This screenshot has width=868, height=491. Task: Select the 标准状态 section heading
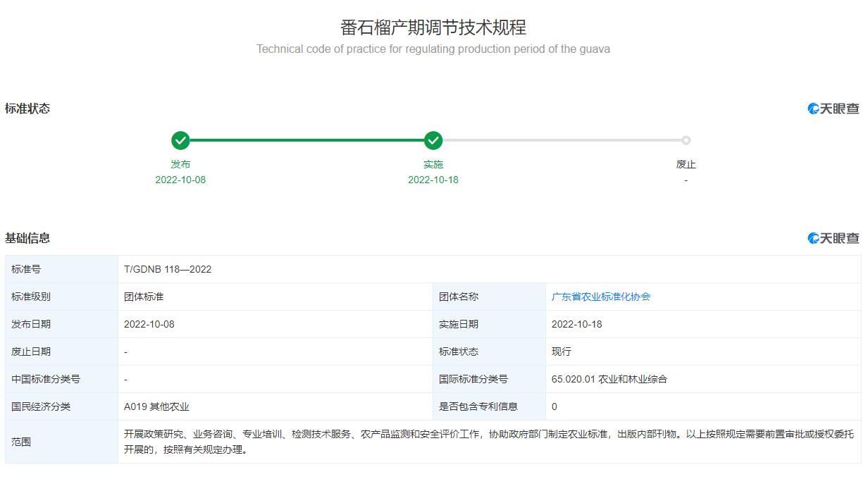pos(27,108)
